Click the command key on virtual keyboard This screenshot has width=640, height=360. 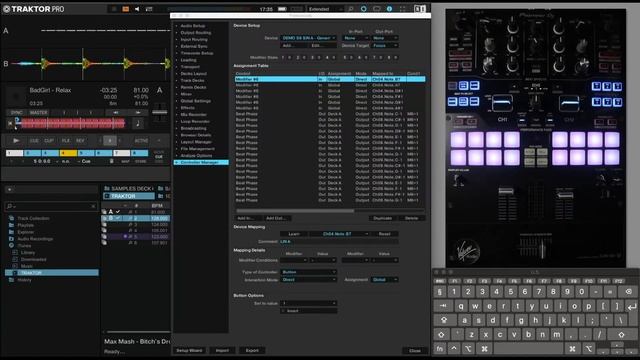(x=484, y=349)
